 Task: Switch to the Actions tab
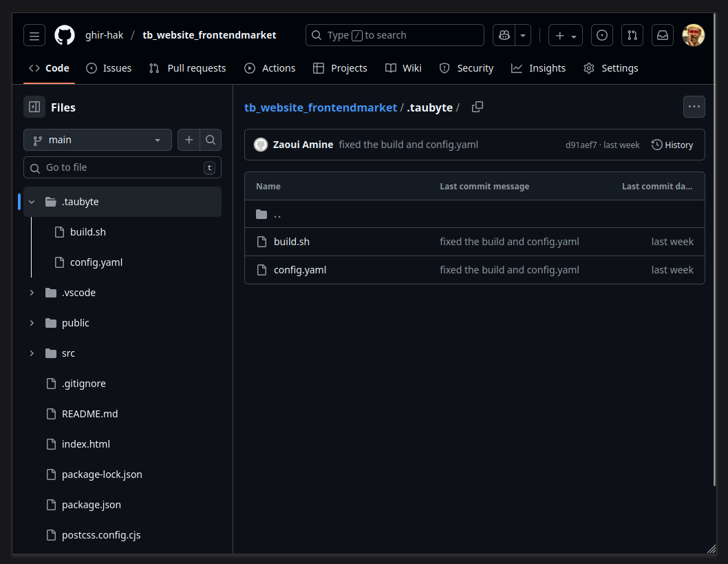pyautogui.click(x=270, y=68)
